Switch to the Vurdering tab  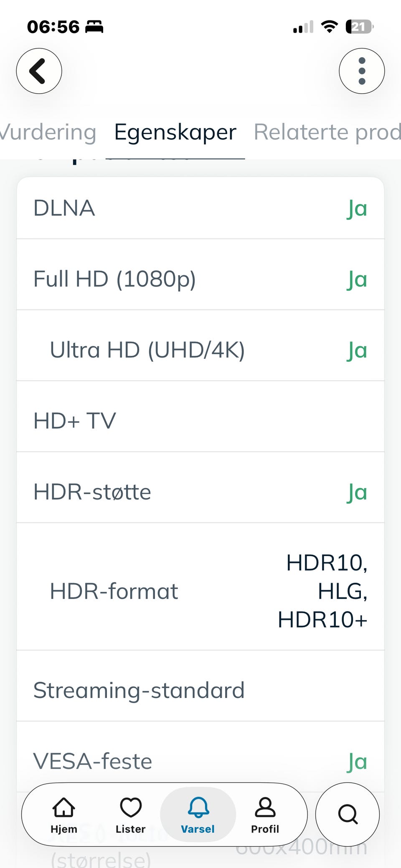pos(48,132)
